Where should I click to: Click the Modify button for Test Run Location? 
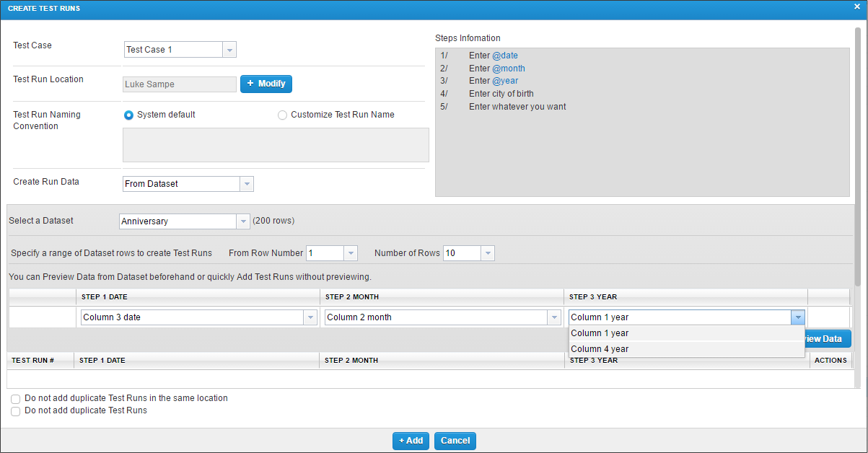point(266,84)
